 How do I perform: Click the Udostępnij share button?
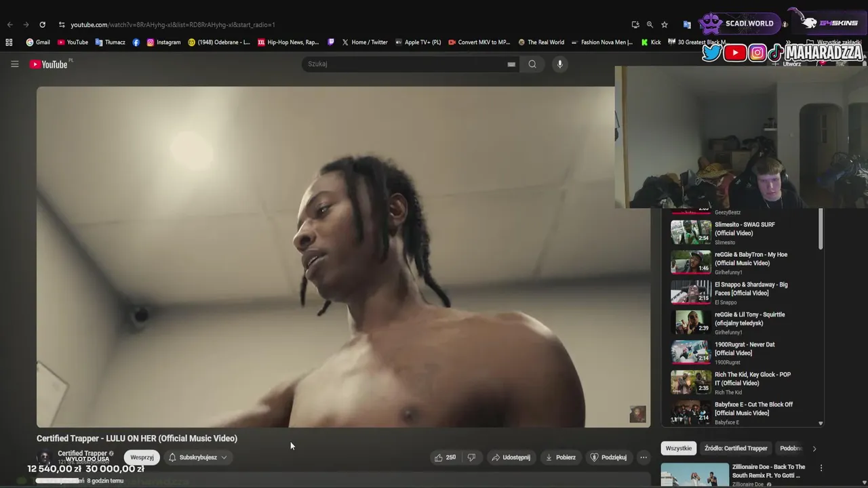[511, 457]
